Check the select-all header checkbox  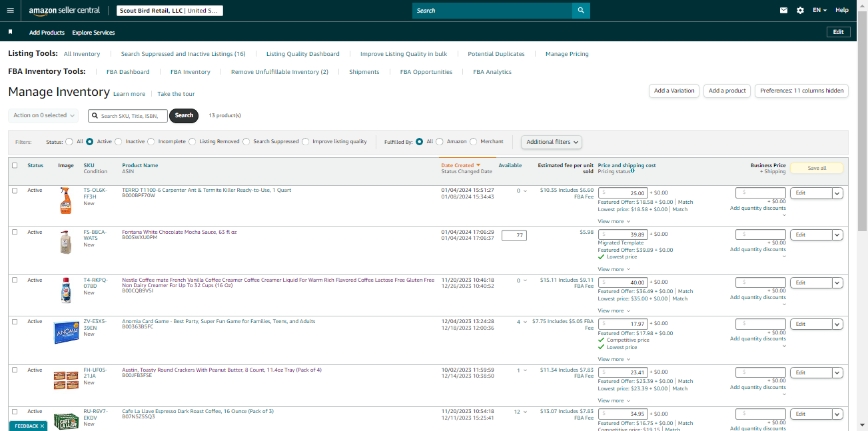[x=15, y=165]
